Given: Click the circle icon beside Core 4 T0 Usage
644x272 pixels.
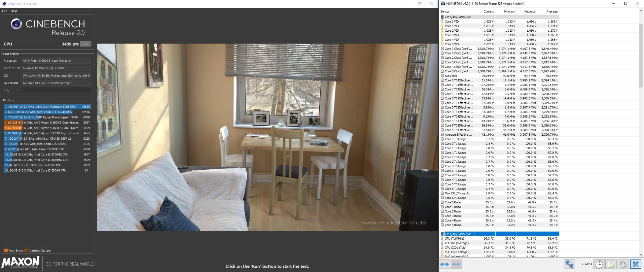Looking at the screenshot, I should coord(442,175).
